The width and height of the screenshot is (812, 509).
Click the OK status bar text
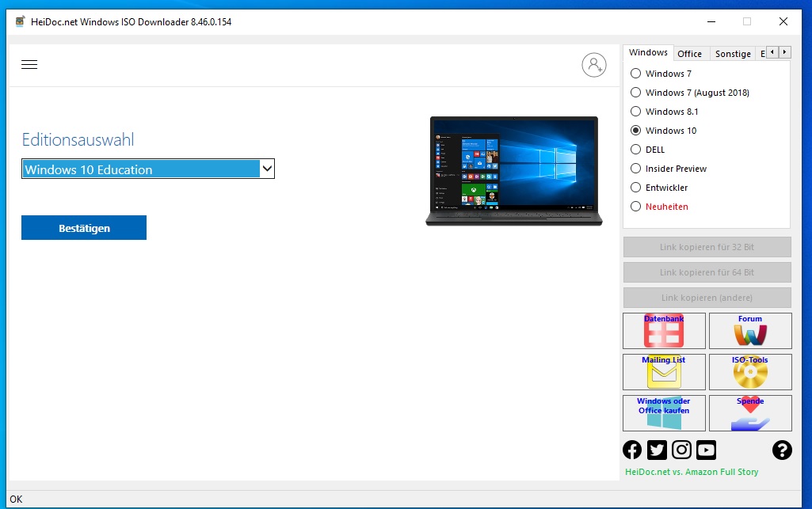(x=16, y=500)
